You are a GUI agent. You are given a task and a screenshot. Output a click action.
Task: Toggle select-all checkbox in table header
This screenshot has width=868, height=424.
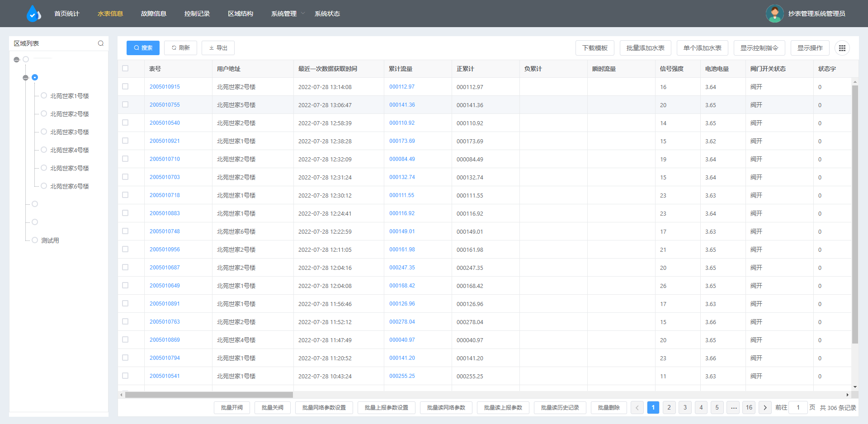pyautogui.click(x=125, y=68)
